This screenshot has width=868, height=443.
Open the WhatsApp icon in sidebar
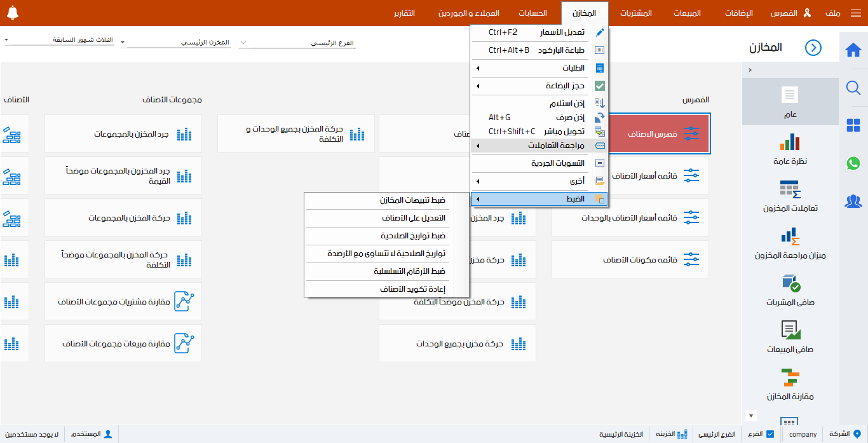pos(853,163)
